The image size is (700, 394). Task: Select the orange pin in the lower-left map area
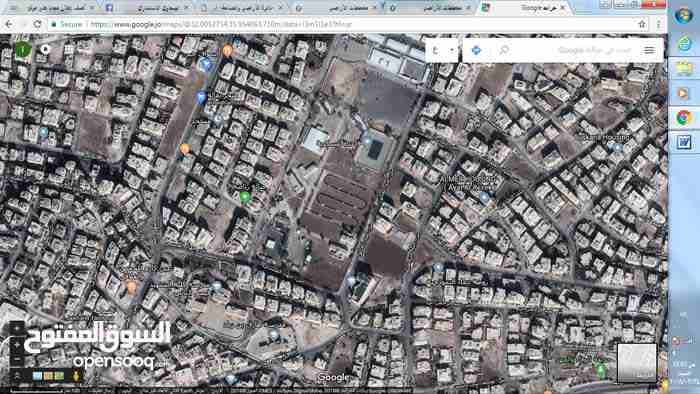tap(131, 286)
